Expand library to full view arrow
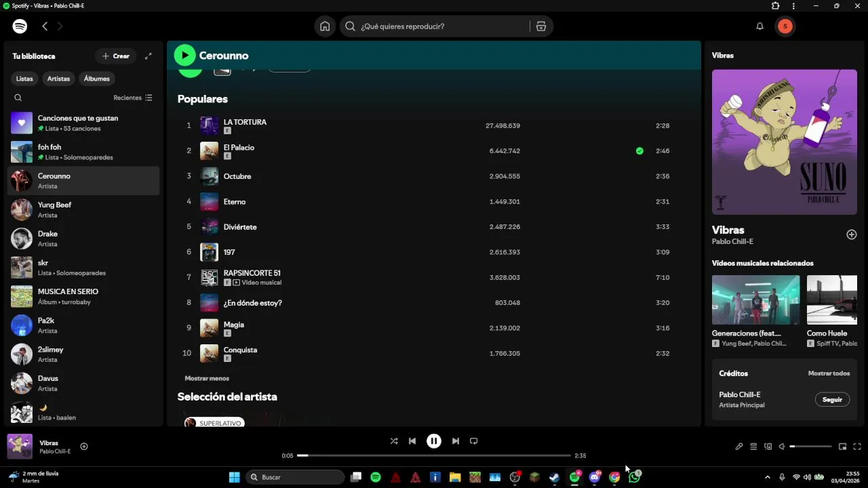The width and height of the screenshot is (868, 488). (x=149, y=56)
